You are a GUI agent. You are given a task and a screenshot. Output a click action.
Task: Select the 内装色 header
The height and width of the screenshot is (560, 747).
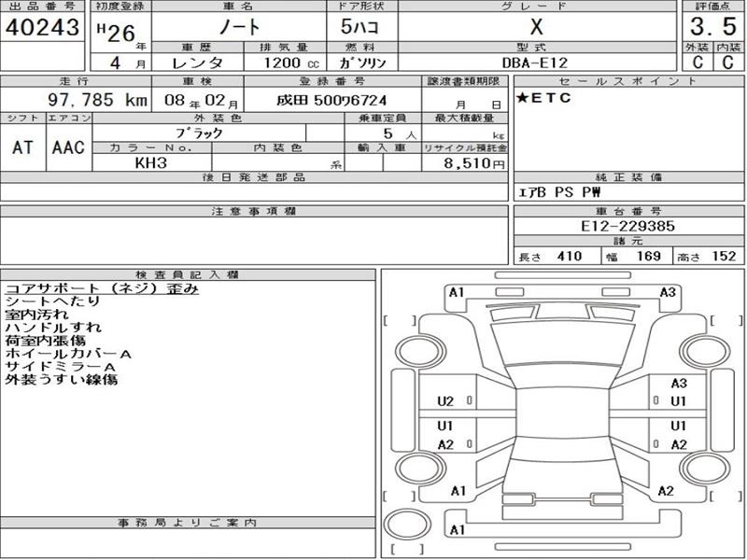tap(277, 148)
